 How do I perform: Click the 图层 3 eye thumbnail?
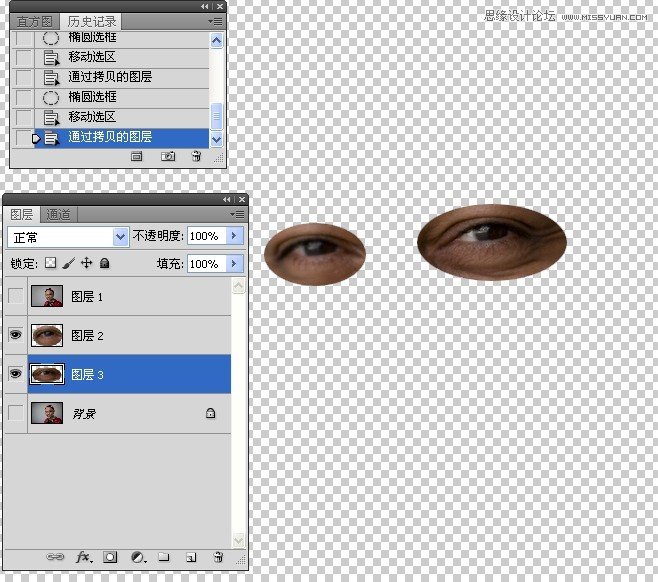click(x=47, y=374)
